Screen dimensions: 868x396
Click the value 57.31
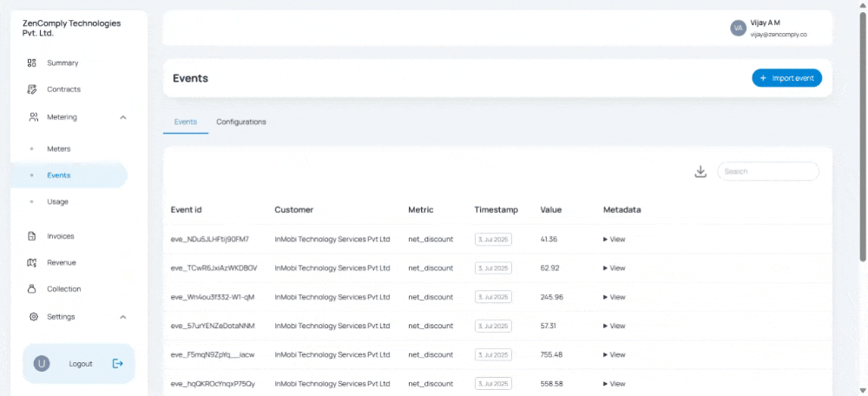click(x=548, y=326)
